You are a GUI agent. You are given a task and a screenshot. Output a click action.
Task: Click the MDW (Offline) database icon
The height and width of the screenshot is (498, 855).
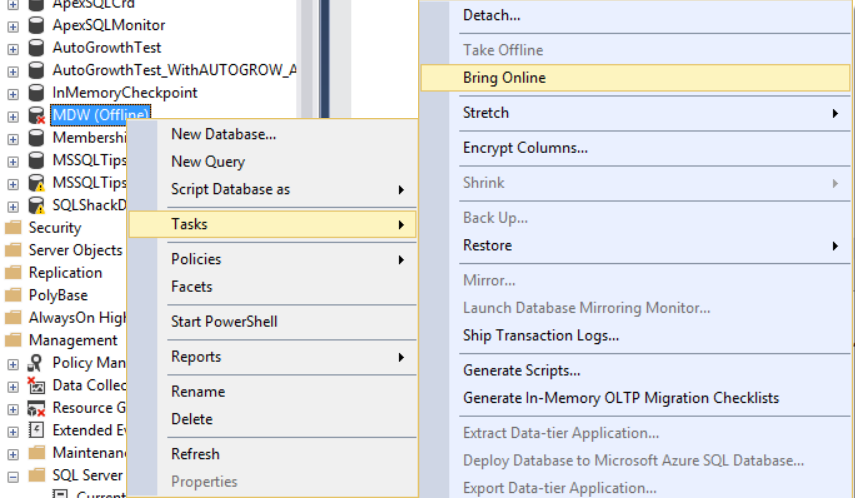coord(36,115)
